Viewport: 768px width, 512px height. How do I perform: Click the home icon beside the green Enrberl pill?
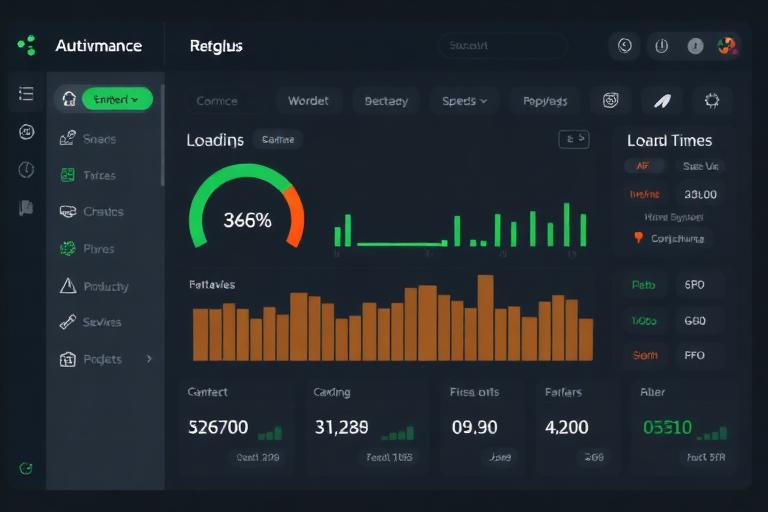(x=69, y=99)
